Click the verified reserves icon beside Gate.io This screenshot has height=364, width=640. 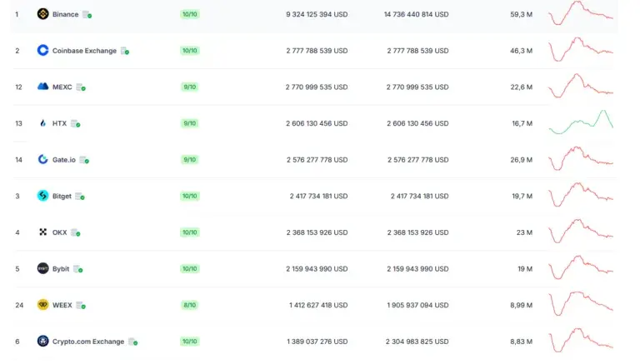click(84, 160)
